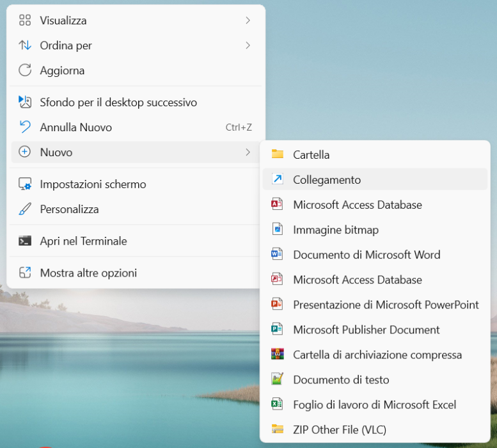Screen dimensions: 497x448
Task: Create a new Documento di testo
Action: (x=340, y=380)
